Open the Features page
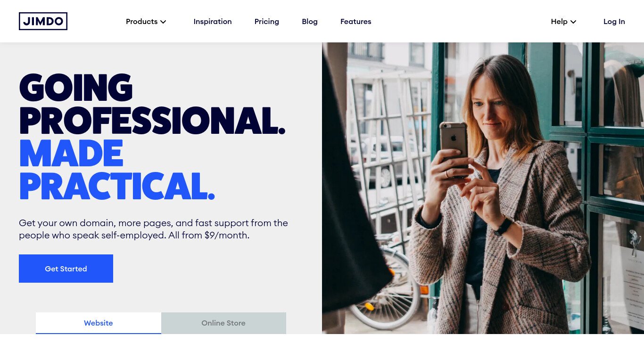The height and width of the screenshot is (343, 644). tap(356, 22)
